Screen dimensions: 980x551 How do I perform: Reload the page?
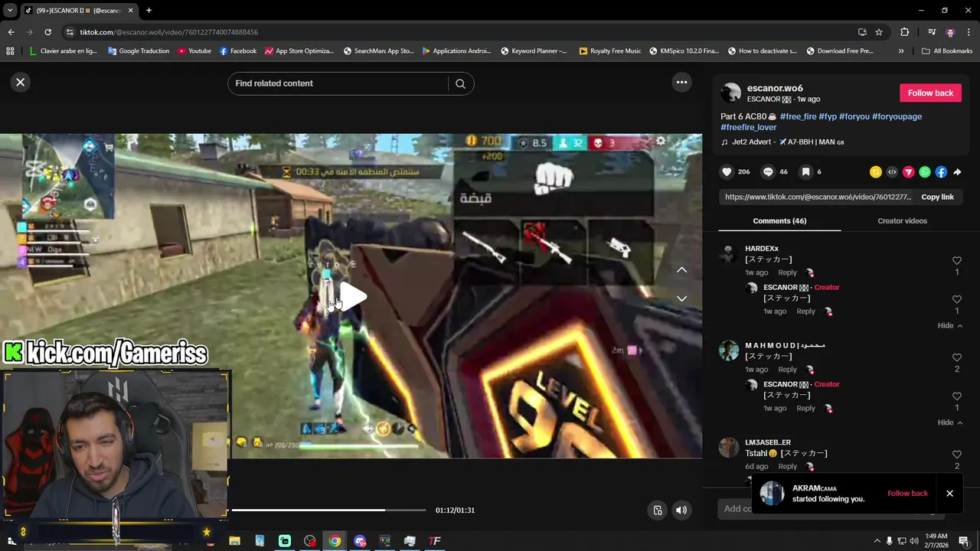coord(47,32)
